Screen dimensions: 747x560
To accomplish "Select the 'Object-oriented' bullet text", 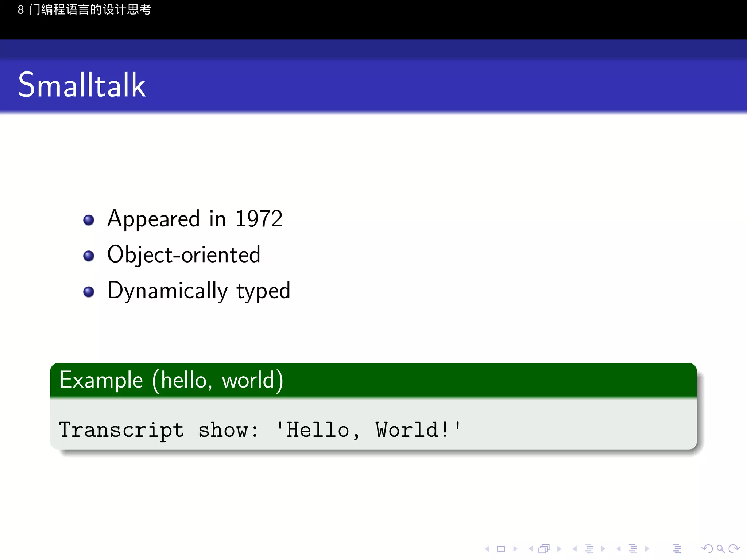I will pyautogui.click(x=184, y=254).
